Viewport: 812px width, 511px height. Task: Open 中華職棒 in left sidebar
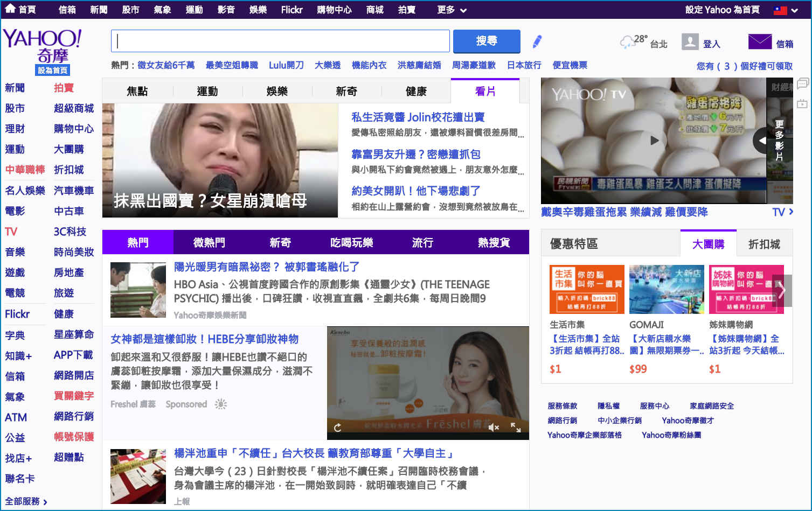pos(25,170)
